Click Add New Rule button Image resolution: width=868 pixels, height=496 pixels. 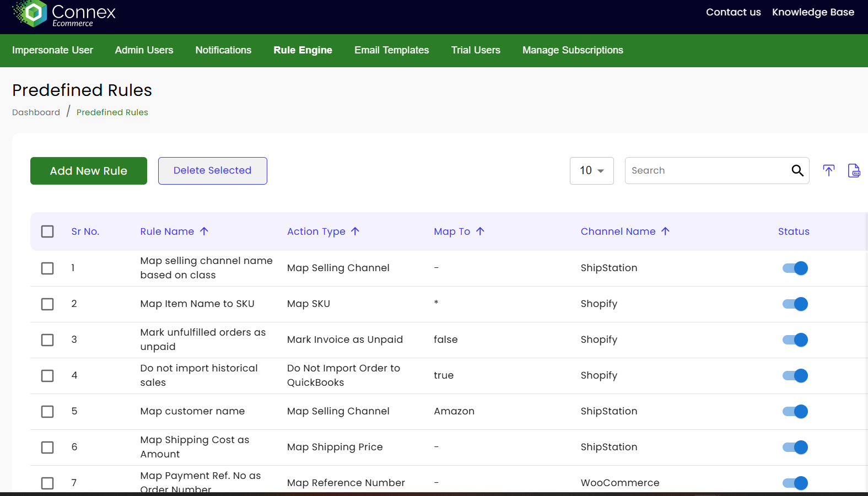point(89,171)
